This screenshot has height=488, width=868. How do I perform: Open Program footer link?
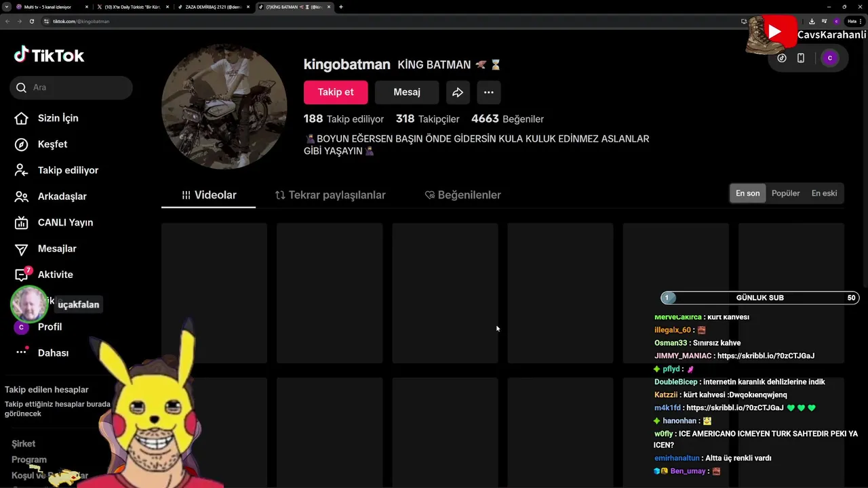pos(29,460)
